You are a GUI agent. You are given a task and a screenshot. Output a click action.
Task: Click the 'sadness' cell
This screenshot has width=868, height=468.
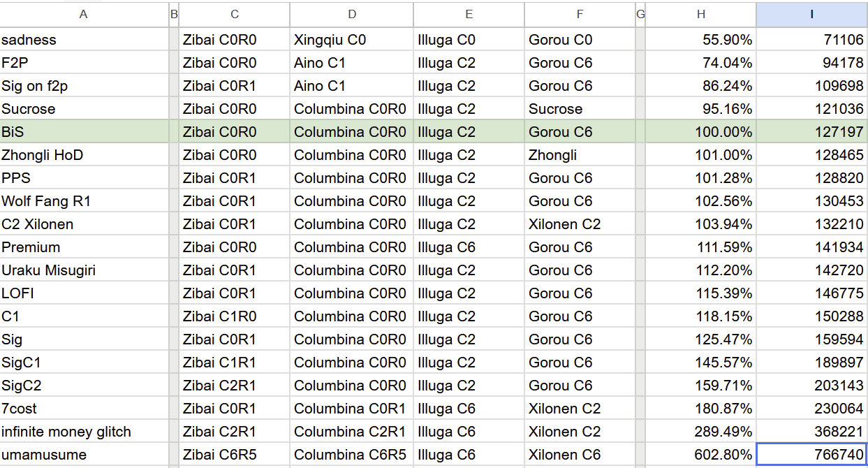84,40
